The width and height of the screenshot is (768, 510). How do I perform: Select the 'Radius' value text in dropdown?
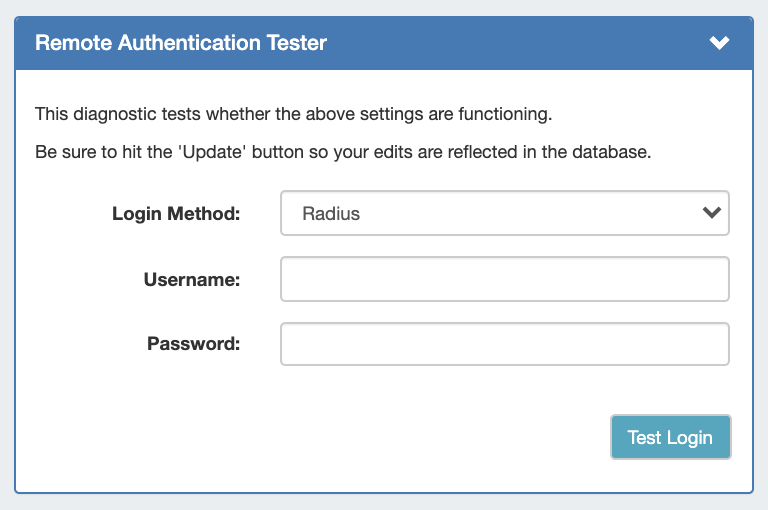(x=331, y=213)
